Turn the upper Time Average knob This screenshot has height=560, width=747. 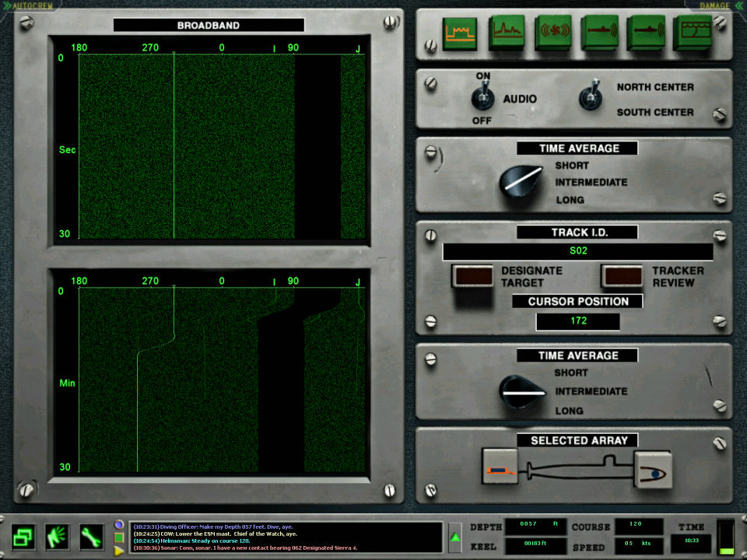(x=520, y=182)
